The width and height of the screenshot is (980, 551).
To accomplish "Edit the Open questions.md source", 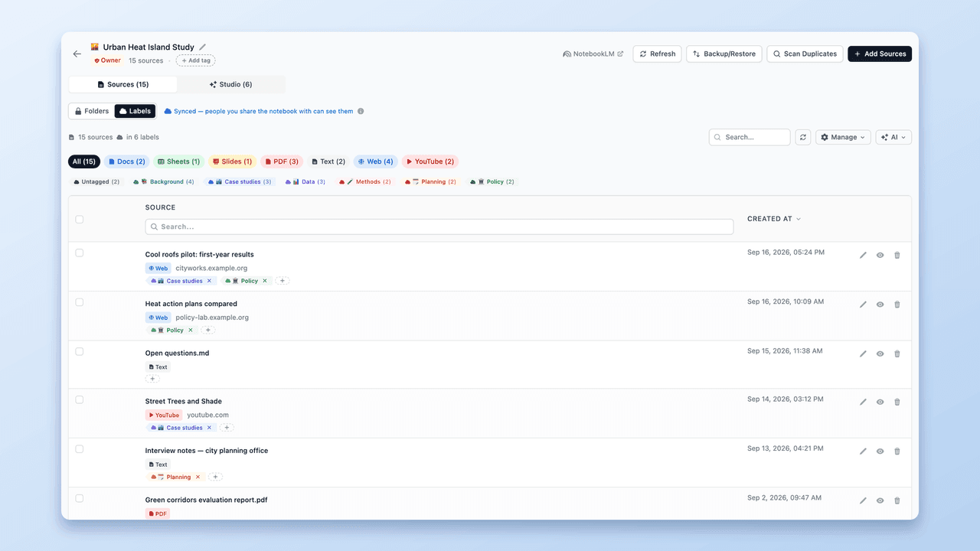I will tap(863, 354).
